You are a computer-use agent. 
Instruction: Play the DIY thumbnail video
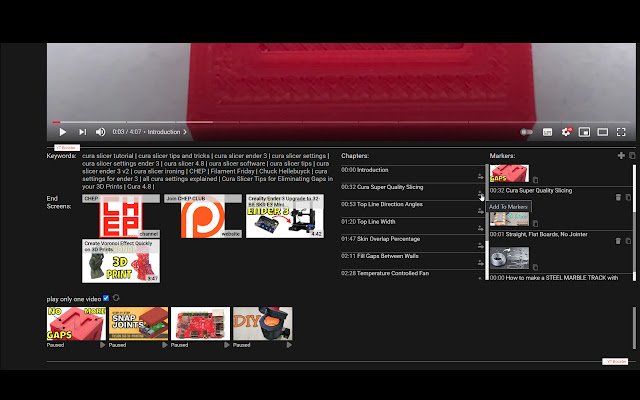(x=289, y=345)
